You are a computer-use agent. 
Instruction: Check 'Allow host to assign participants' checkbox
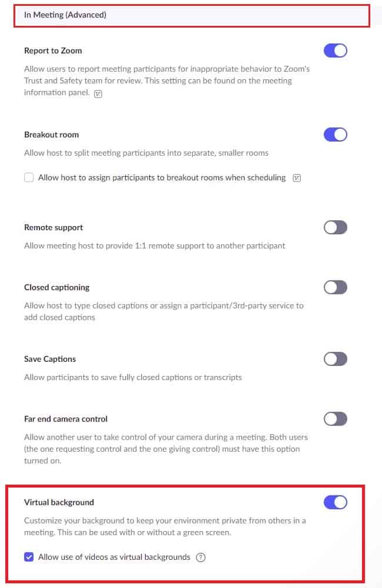29,177
